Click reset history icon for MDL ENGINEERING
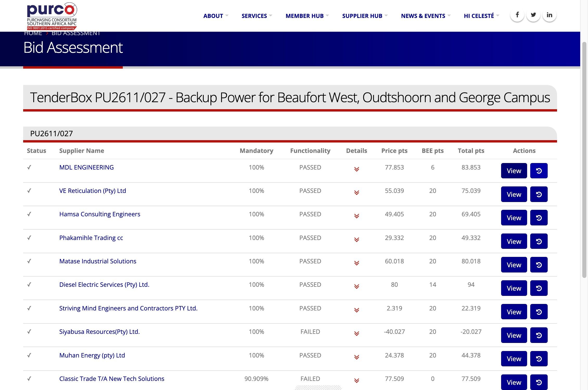 (539, 171)
